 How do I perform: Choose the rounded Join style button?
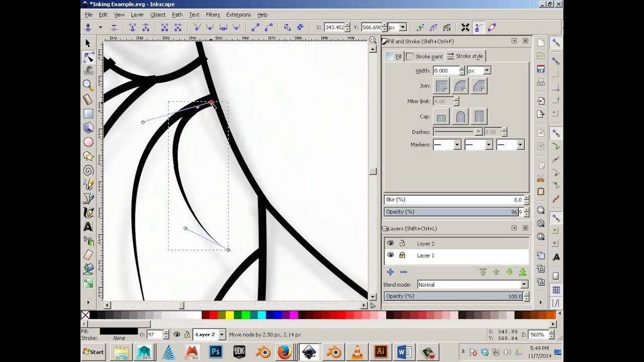(460, 85)
